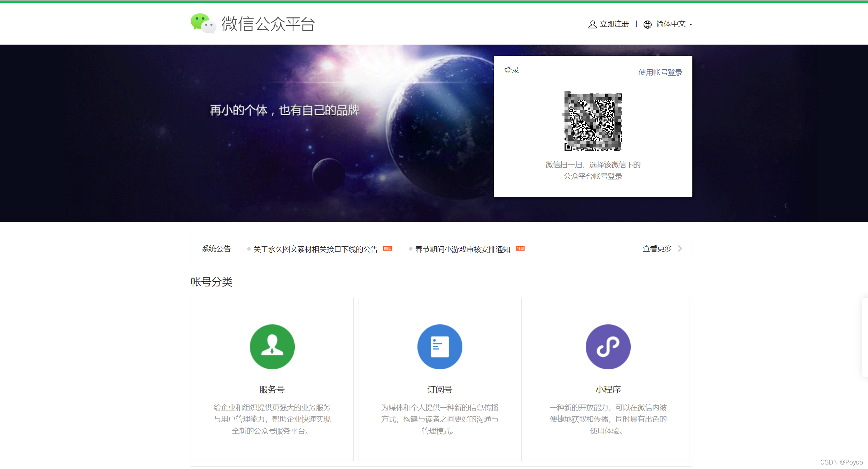
Task: Click the 立即注册 registration link
Action: [614, 24]
